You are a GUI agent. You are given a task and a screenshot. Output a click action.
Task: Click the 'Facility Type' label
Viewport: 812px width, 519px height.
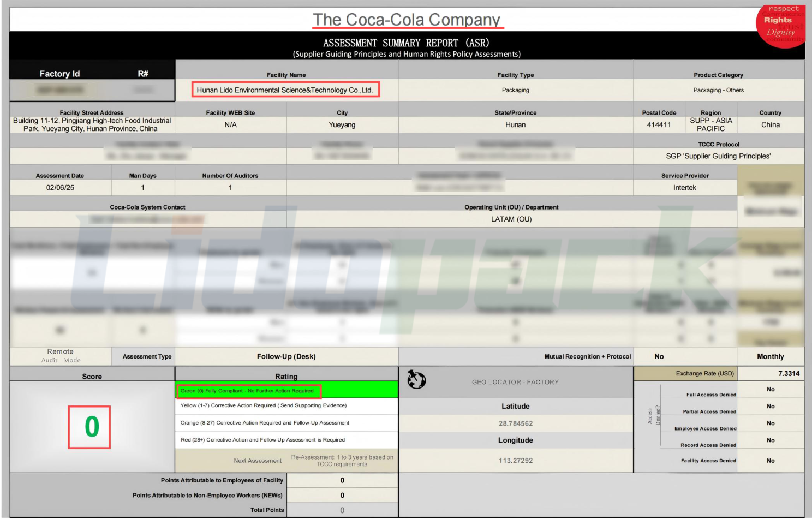point(516,75)
